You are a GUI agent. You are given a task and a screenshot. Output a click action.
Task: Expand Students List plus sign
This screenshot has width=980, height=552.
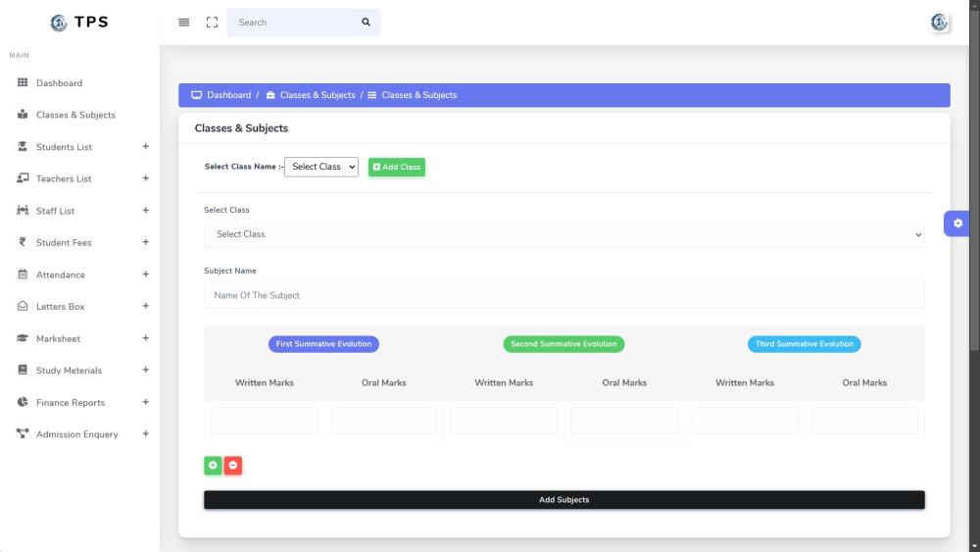[146, 146]
